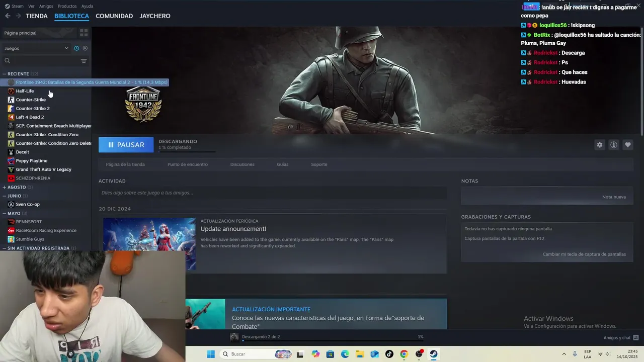
Task: Open JAYCHERO profile tab
Action: point(155,16)
